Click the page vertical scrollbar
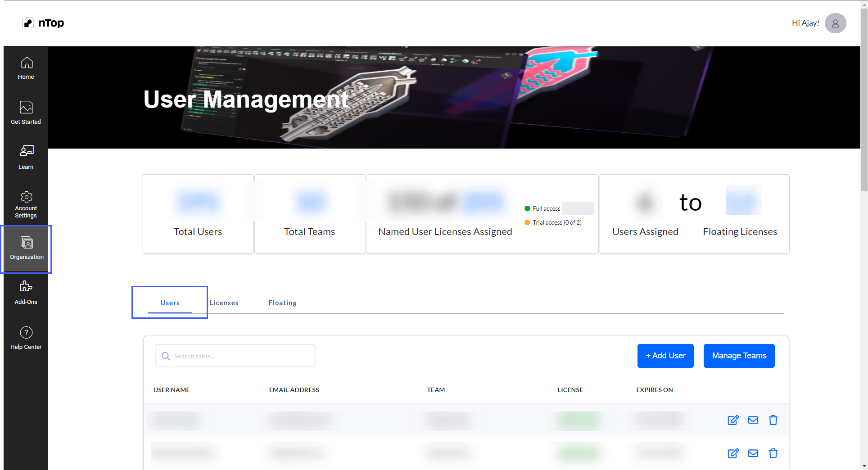 pos(864,100)
